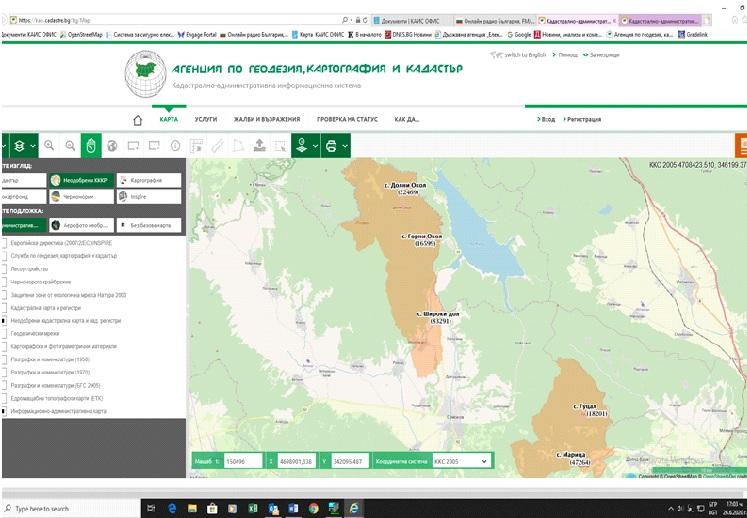Toggle Европейска директива INSPIRE layer checkbox
Image resolution: width=747 pixels, height=518 pixels.
tap(4, 243)
